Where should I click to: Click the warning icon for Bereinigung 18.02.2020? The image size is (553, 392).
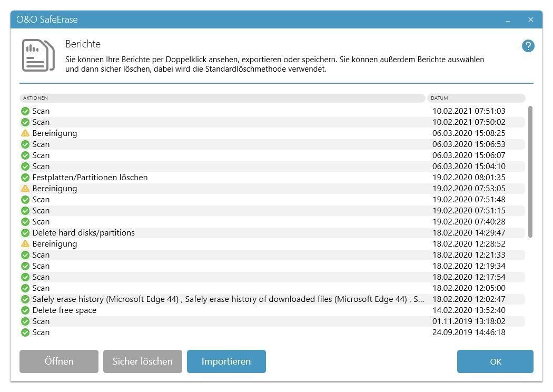click(25, 244)
